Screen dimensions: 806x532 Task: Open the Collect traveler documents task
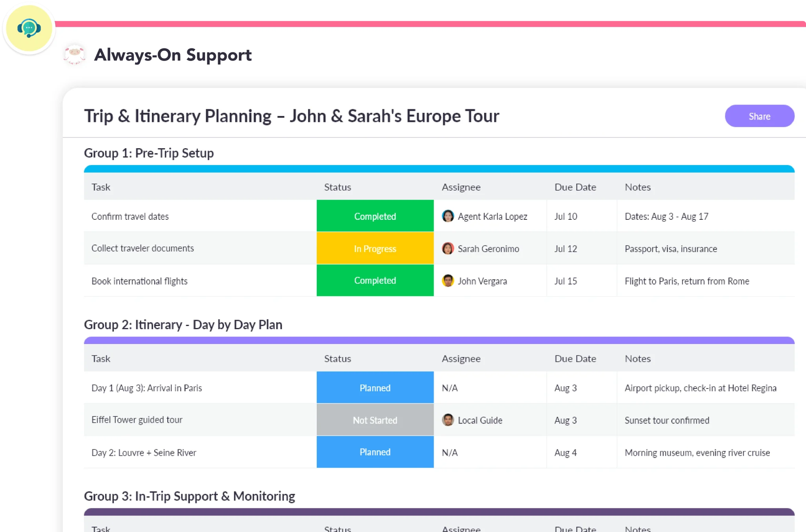(x=142, y=249)
